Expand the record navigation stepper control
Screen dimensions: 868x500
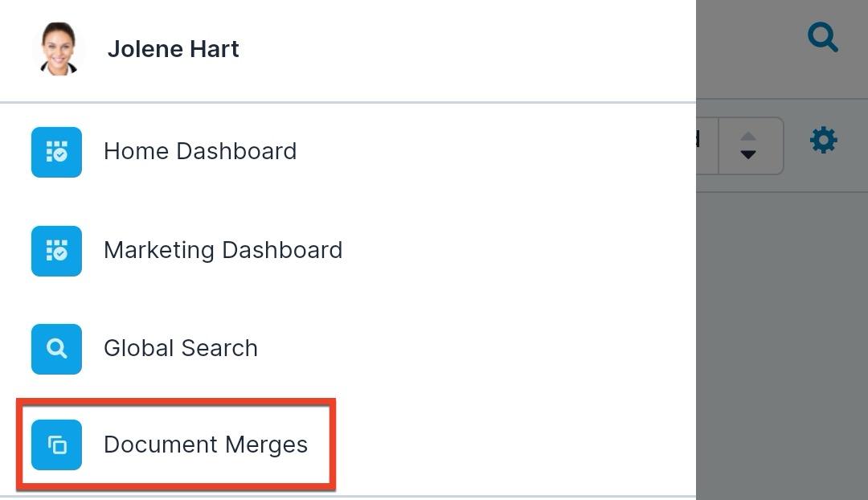(x=749, y=145)
